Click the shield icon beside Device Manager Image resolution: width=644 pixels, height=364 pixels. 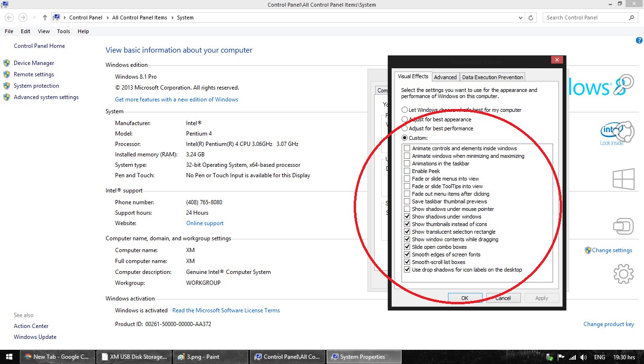(x=7, y=63)
